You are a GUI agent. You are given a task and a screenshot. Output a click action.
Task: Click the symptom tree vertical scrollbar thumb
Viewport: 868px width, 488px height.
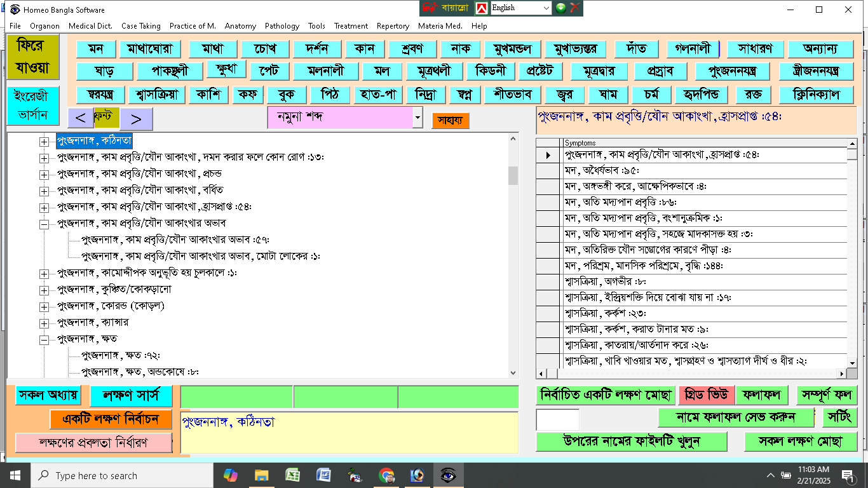pos(513,175)
